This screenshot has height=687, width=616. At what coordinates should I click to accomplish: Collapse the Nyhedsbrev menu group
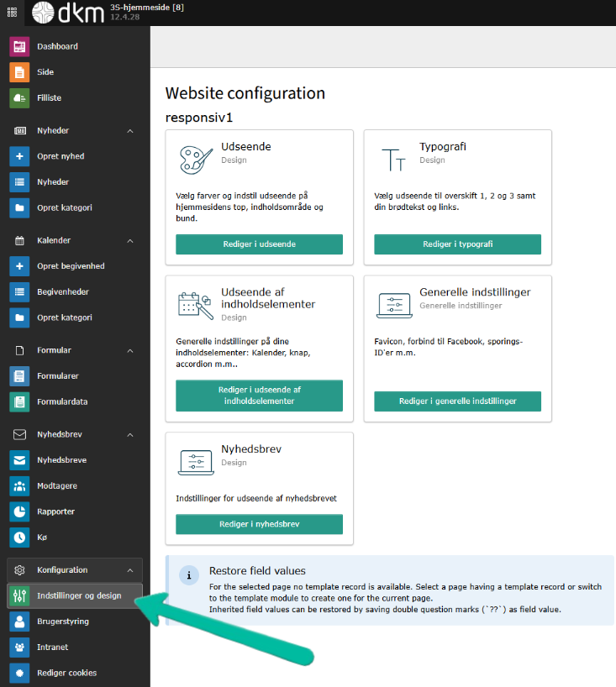click(x=130, y=435)
